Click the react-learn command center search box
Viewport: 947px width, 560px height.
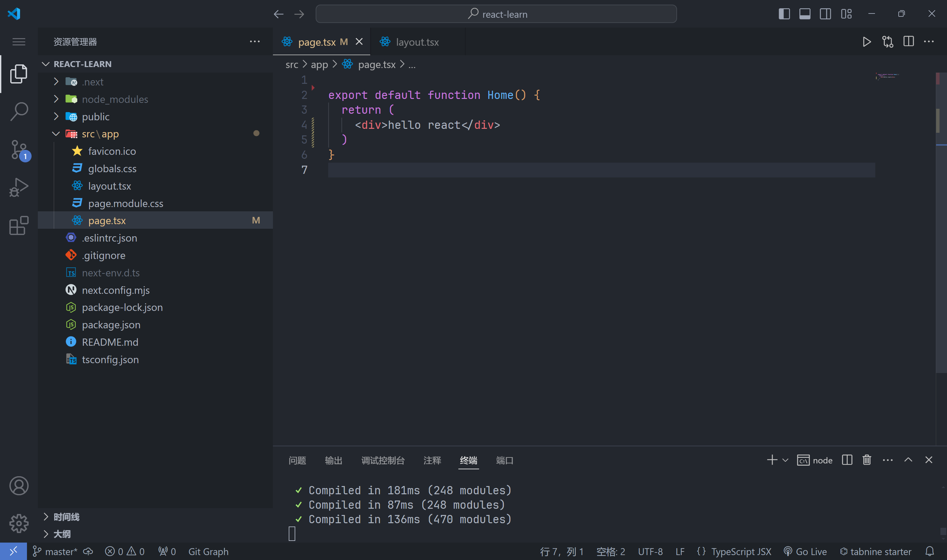(x=496, y=14)
